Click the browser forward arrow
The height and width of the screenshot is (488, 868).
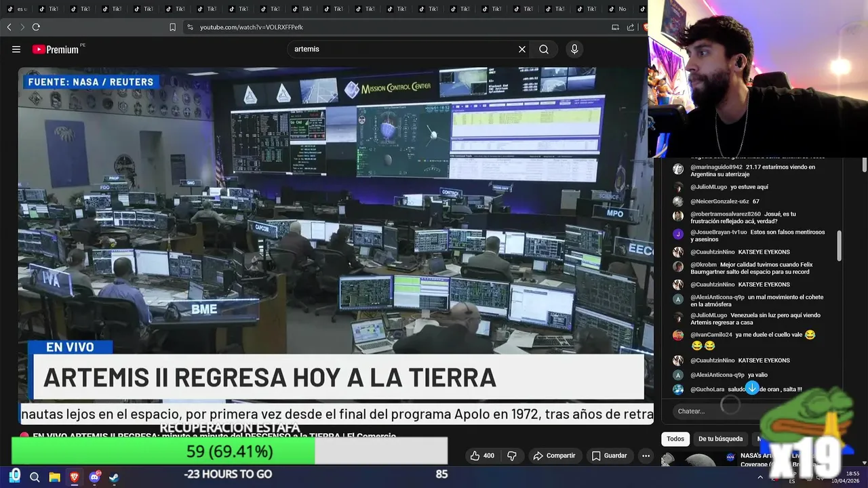tap(22, 27)
